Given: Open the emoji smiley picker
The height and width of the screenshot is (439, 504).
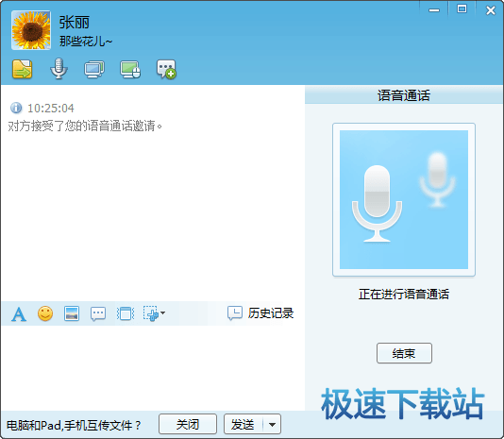Looking at the screenshot, I should (x=45, y=313).
